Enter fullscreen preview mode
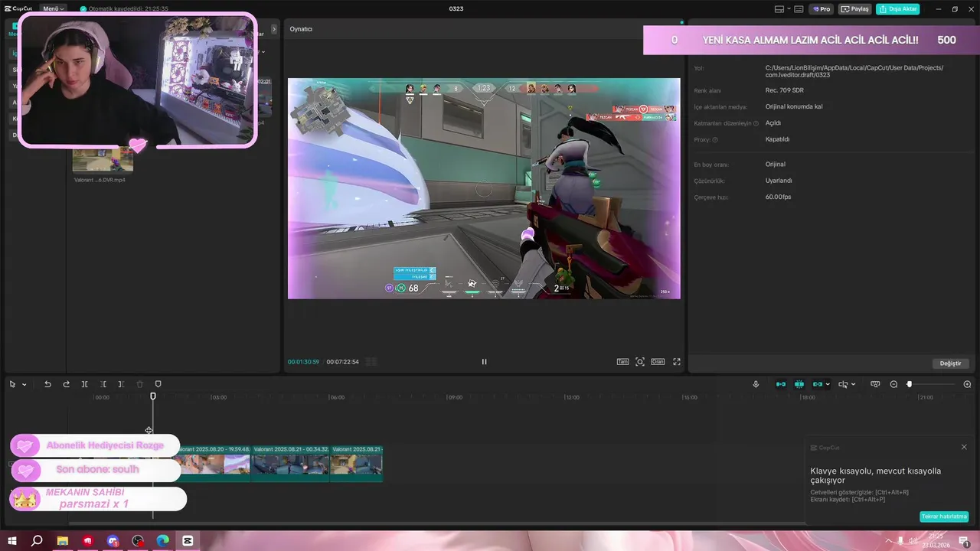 coord(677,362)
